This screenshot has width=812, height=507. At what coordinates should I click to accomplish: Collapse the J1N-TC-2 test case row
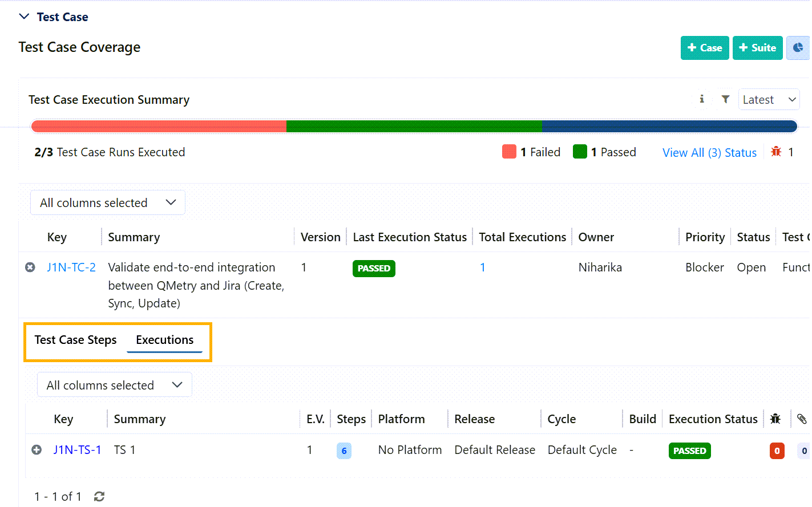pyautogui.click(x=30, y=267)
